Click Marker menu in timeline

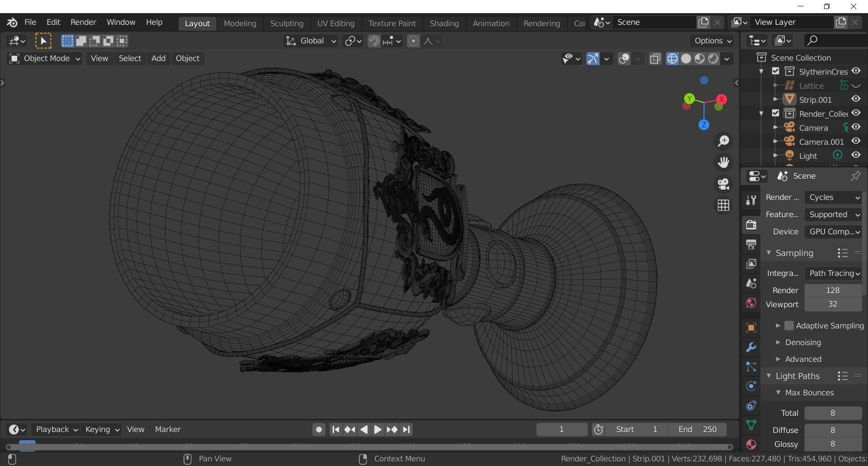(x=168, y=429)
